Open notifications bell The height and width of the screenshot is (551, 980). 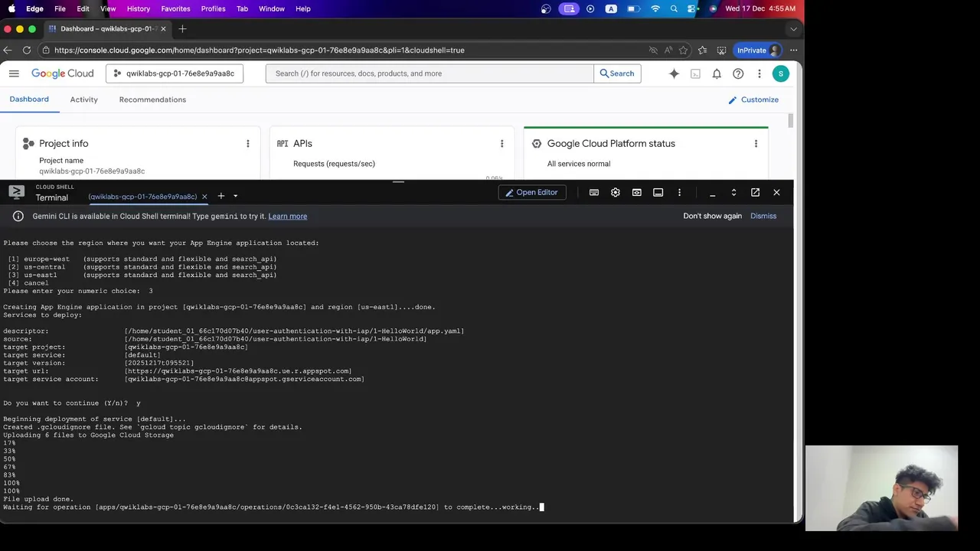click(x=717, y=73)
